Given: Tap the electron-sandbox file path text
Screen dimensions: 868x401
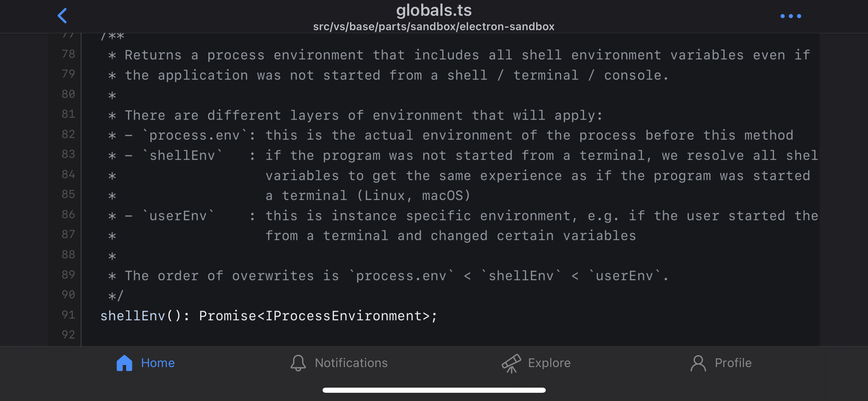Looking at the screenshot, I should pyautogui.click(x=434, y=26).
